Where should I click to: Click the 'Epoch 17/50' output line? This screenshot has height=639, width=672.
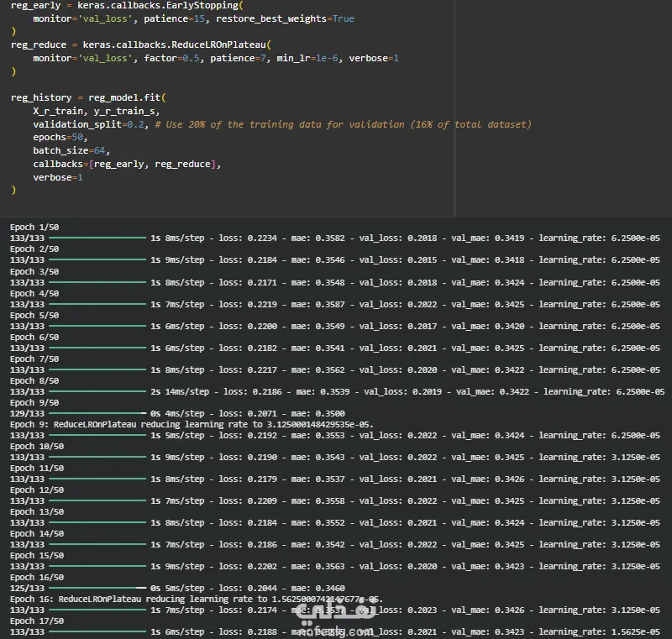pos(37,621)
